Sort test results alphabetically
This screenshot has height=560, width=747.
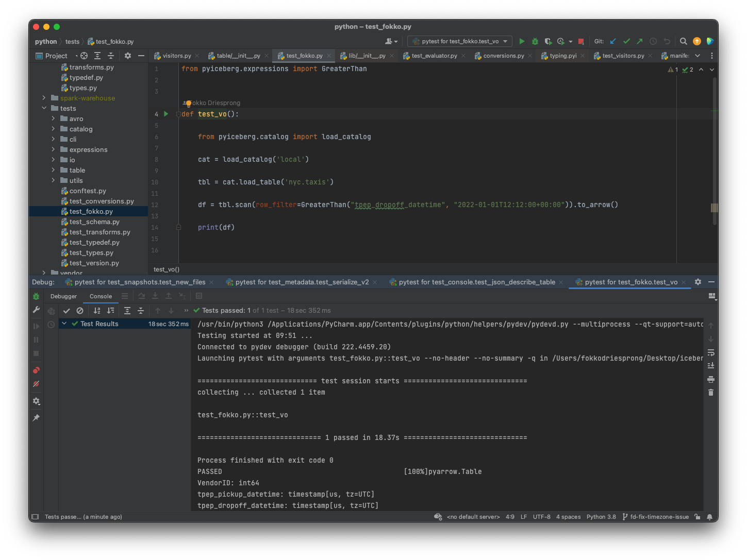tap(97, 311)
